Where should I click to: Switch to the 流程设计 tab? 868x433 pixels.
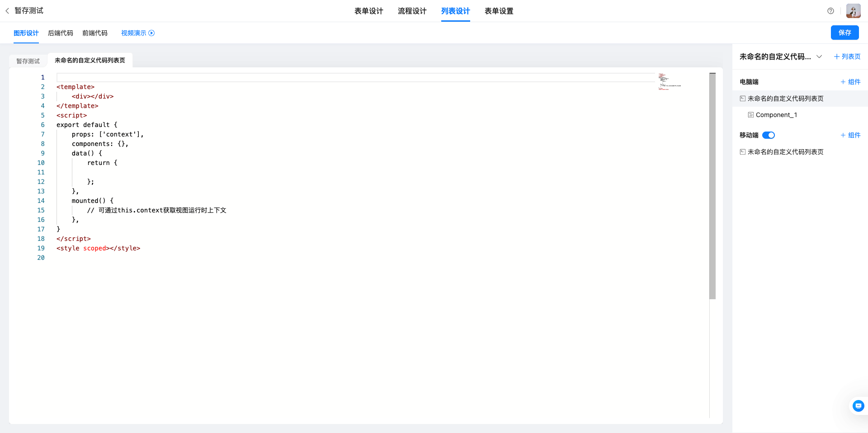tap(412, 11)
